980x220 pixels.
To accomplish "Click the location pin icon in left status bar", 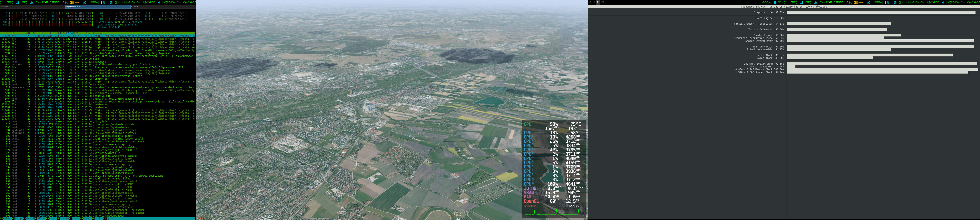I will pyautogui.click(x=159, y=2).
